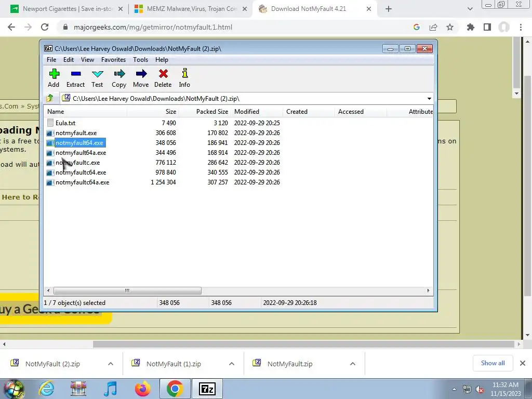The image size is (532, 399).
Task: Open the NotMyFault (2).zip download
Action: click(52, 364)
